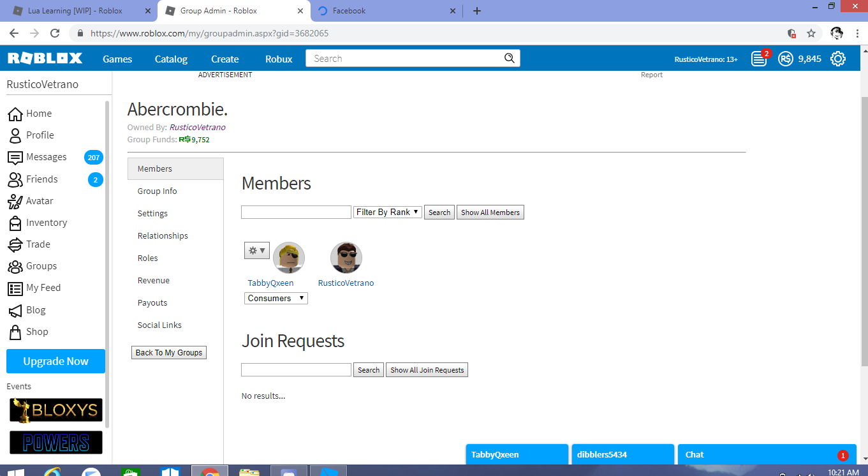
Task: Open Catalog in the top navigation
Action: tap(171, 59)
